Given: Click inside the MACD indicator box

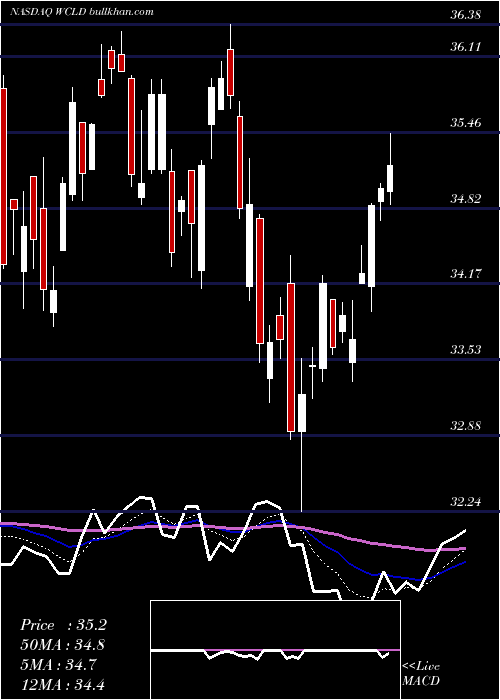Looking at the screenshot, I should click(x=275, y=650).
